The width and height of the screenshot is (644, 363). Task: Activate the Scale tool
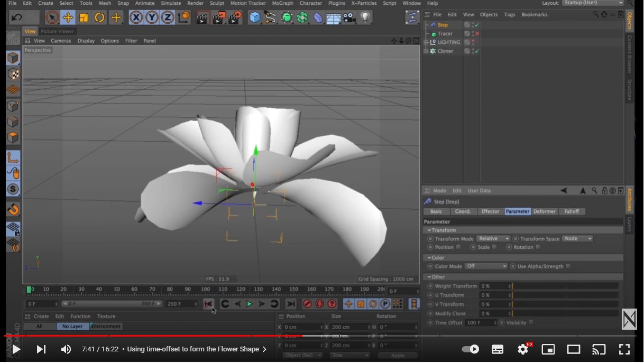[x=84, y=17]
